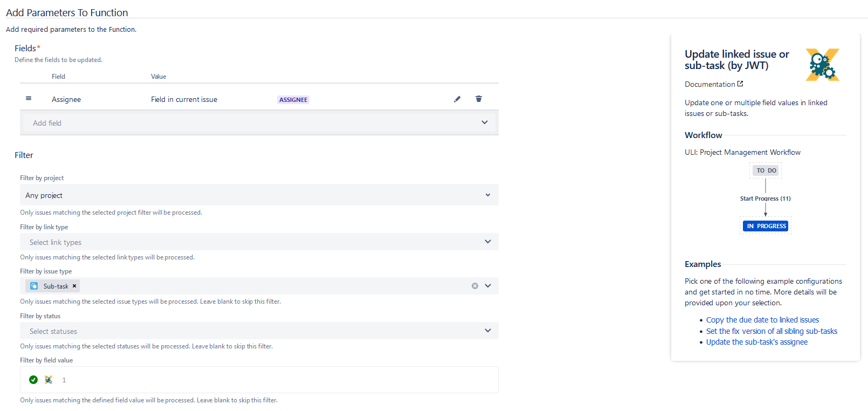868x411 pixels.
Task: Click the TO DO status in workflow diagram
Action: tap(766, 170)
